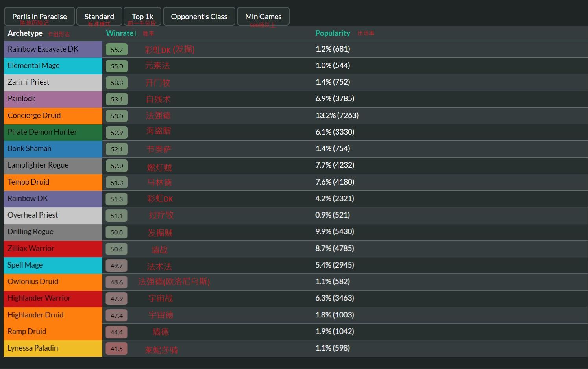This screenshot has height=369, width=588.
Task: Click the 52.0 winrate badge
Action: tap(116, 166)
